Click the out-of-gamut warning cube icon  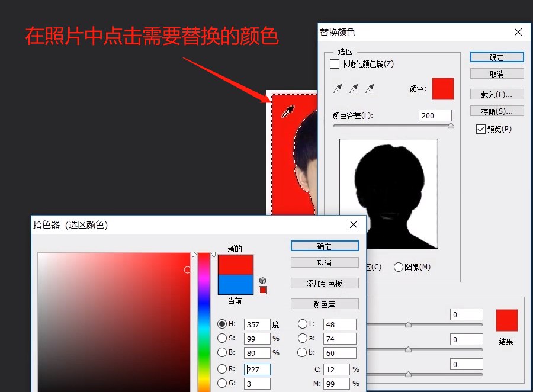pyautogui.click(x=262, y=281)
